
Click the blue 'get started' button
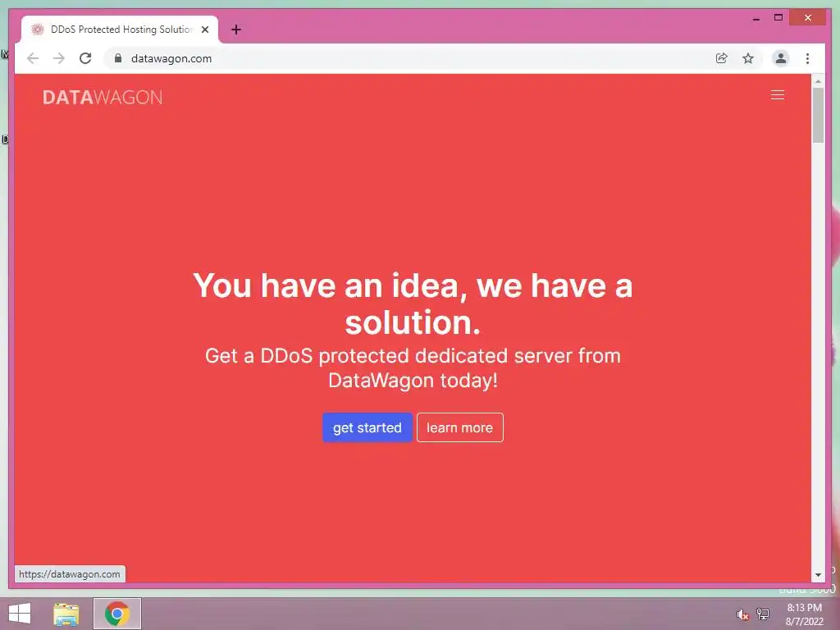tap(367, 427)
